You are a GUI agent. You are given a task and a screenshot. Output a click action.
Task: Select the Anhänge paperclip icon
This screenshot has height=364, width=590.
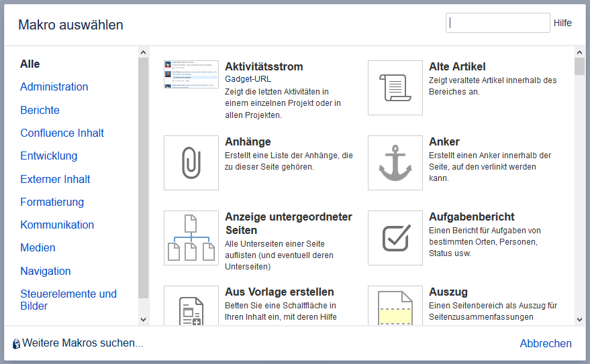pos(191,163)
